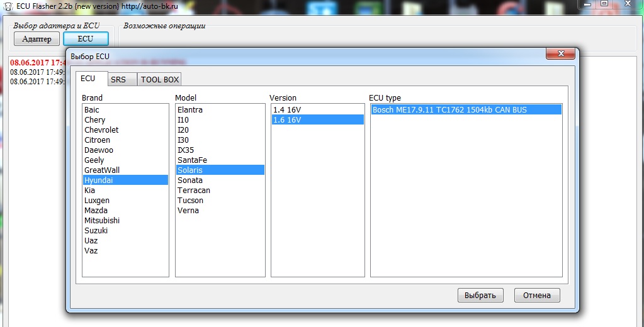Select Luxgen brand
Viewport: 644px width, 327px height.
pyautogui.click(x=125, y=200)
